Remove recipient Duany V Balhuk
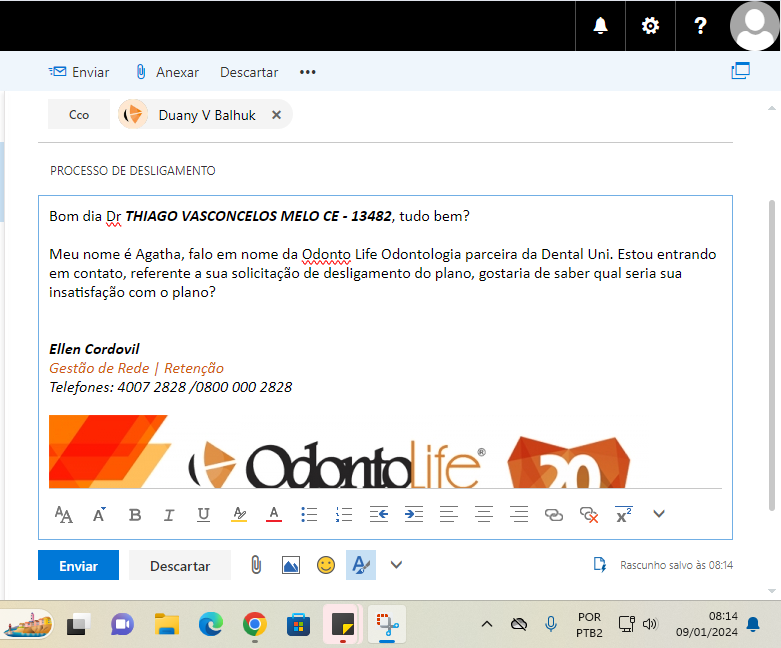 click(x=276, y=115)
